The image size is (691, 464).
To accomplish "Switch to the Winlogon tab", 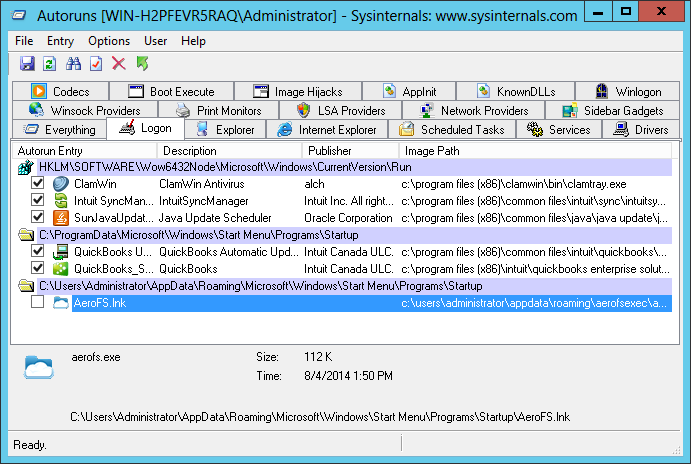I will tap(628, 92).
